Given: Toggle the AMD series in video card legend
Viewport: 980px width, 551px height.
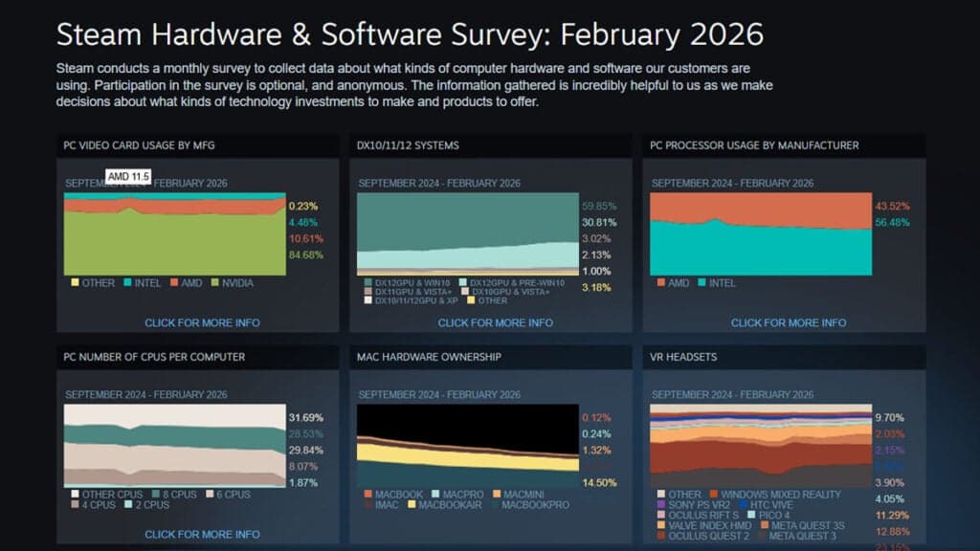Looking at the screenshot, I should [174, 283].
